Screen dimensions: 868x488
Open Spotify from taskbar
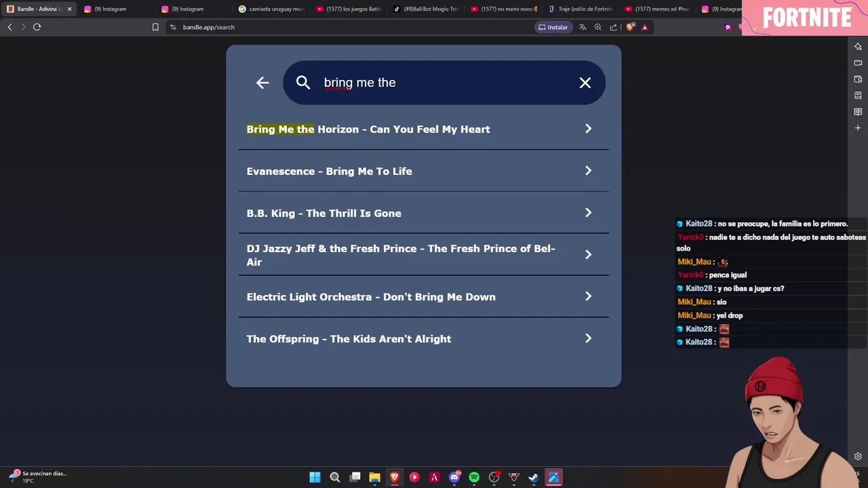point(474,477)
